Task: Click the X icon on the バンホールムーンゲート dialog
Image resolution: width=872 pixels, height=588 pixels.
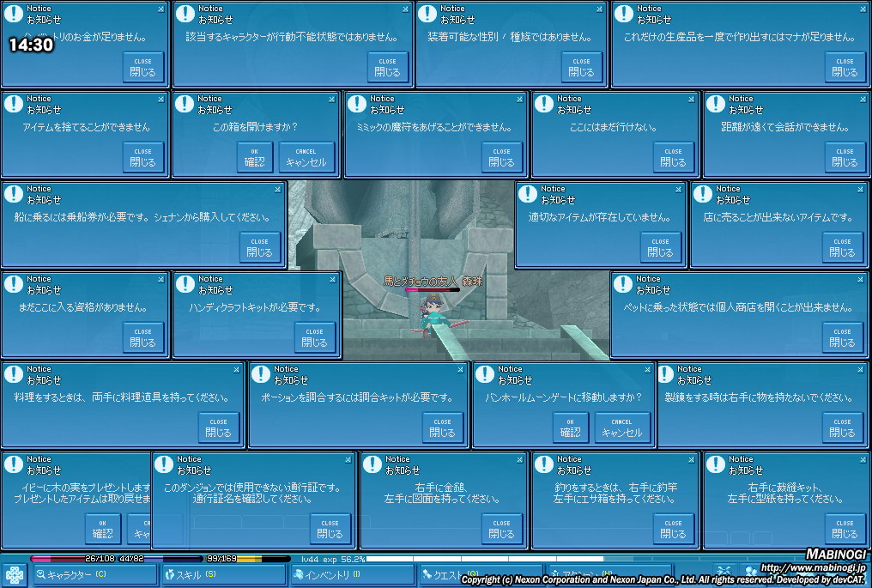Action: tap(647, 369)
